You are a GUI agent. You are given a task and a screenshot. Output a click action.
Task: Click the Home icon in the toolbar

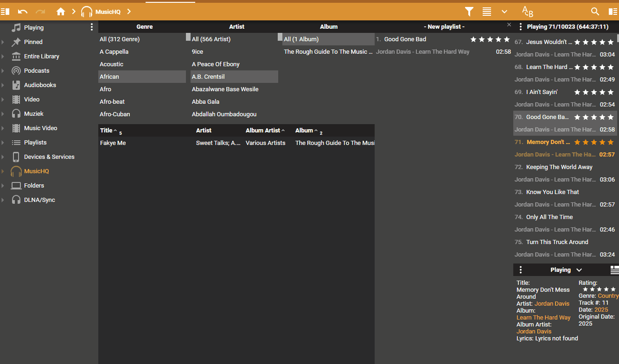pos(61,12)
